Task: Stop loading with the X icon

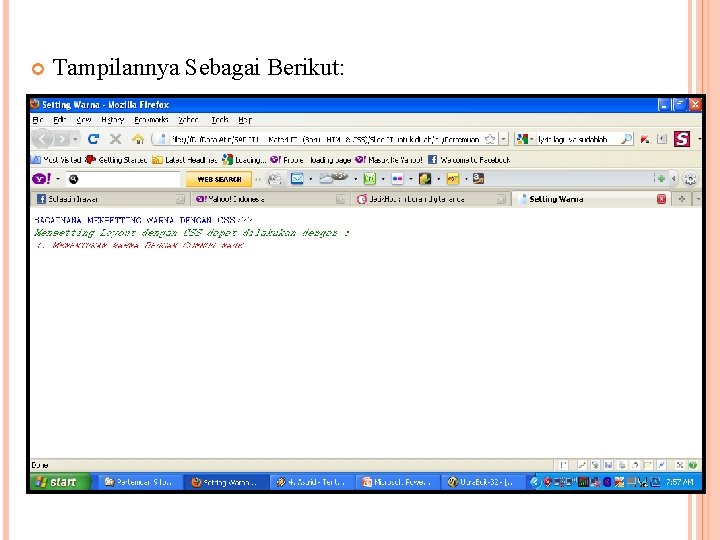Action: pos(115,139)
